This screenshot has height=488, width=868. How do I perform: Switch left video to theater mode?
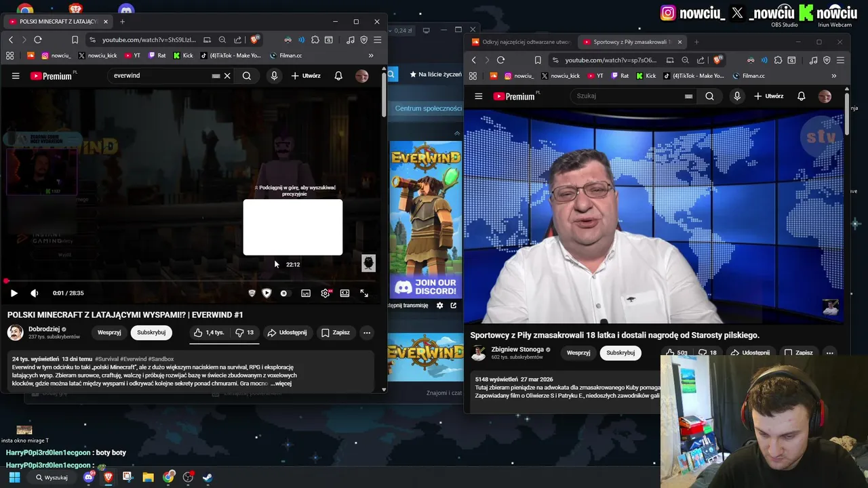pyautogui.click(x=344, y=293)
